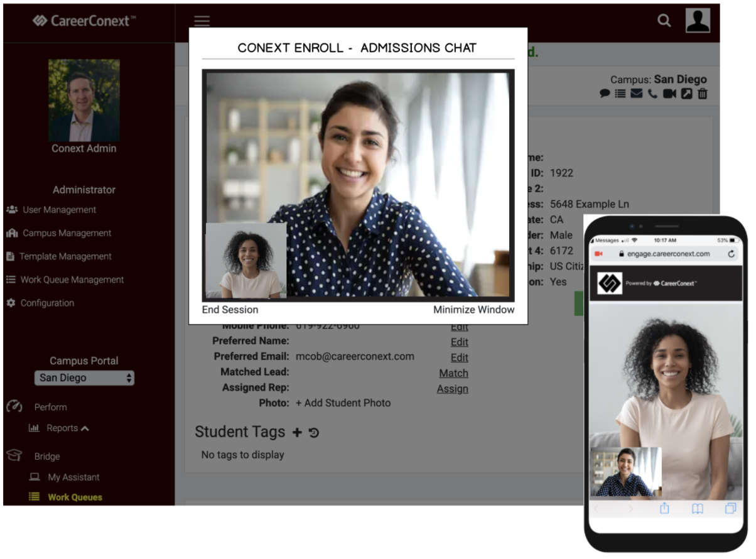
Task: Click Minimize Window in admissions chat
Action: click(x=473, y=310)
